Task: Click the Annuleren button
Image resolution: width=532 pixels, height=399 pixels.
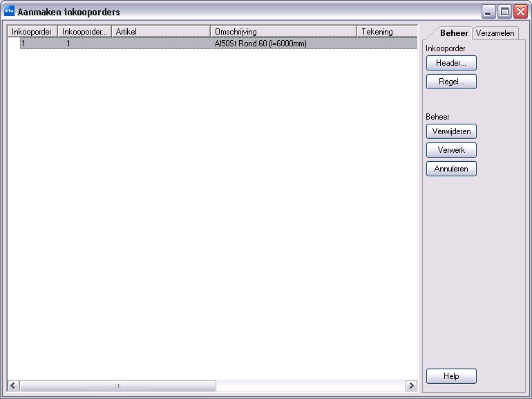Action: pyautogui.click(x=451, y=169)
